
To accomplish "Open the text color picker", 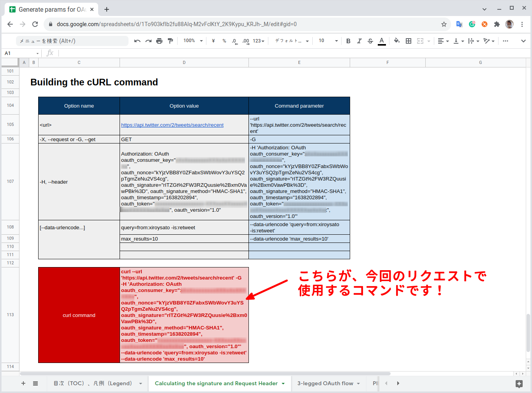I will click(382, 41).
